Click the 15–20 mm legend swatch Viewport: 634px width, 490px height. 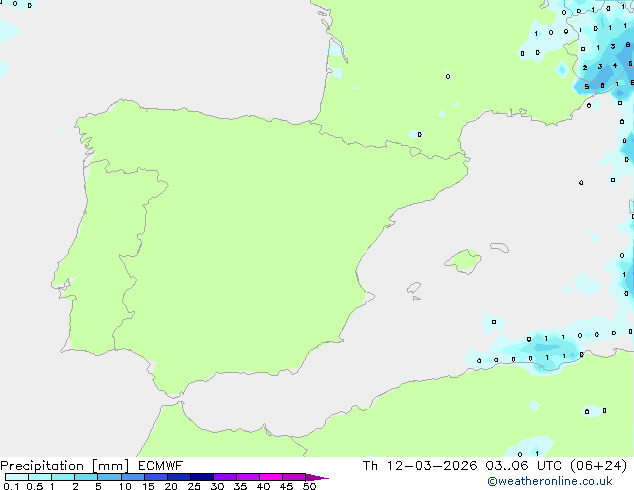(x=156, y=477)
